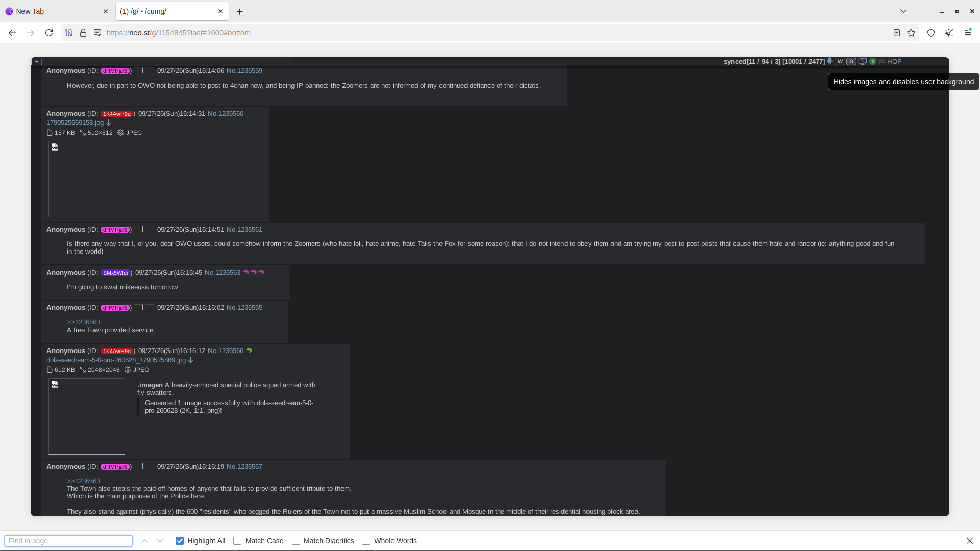This screenshot has height=551, width=980.
Task: Enable the Whole Words checkbox
Action: [x=366, y=541]
